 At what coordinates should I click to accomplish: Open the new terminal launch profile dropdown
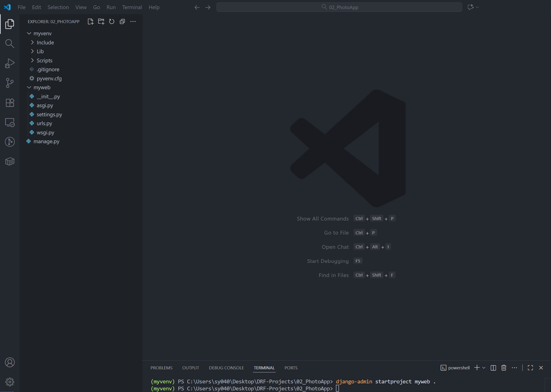tap(484, 368)
